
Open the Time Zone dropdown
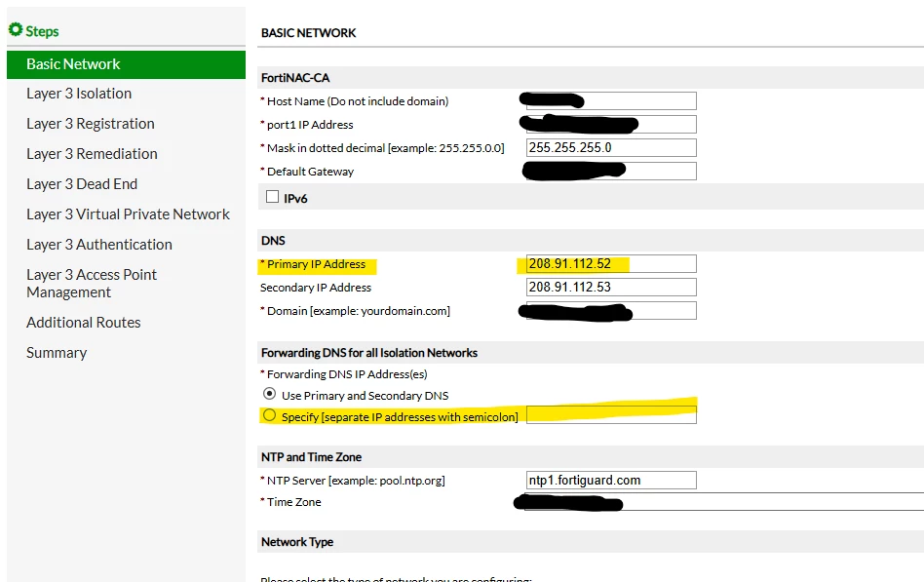pos(724,502)
